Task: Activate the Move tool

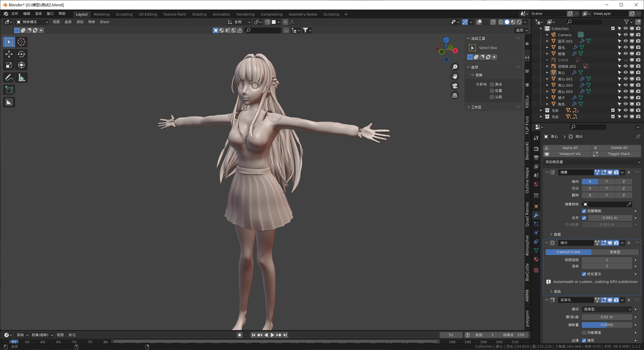Action: [9, 54]
